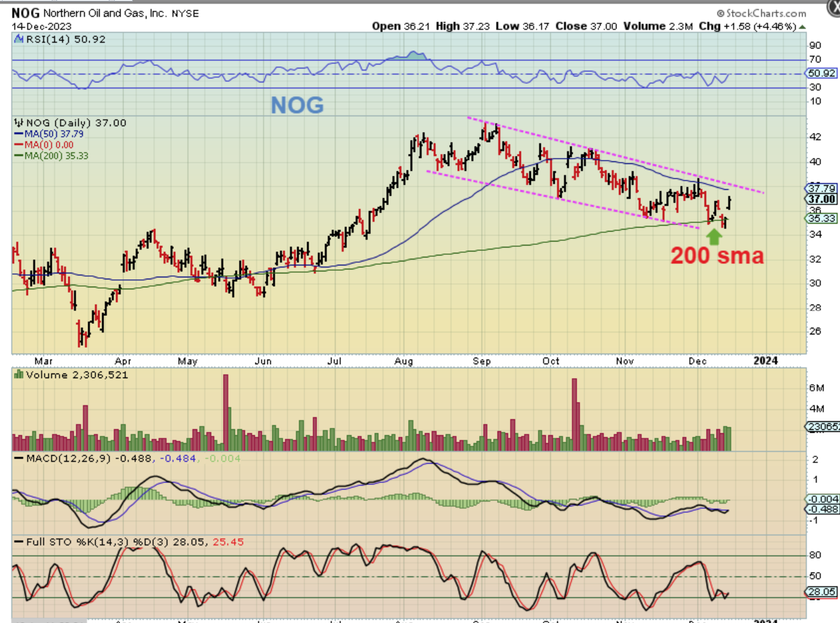
Task: Click the bold NOG ticker symbol in header
Action: (25, 13)
